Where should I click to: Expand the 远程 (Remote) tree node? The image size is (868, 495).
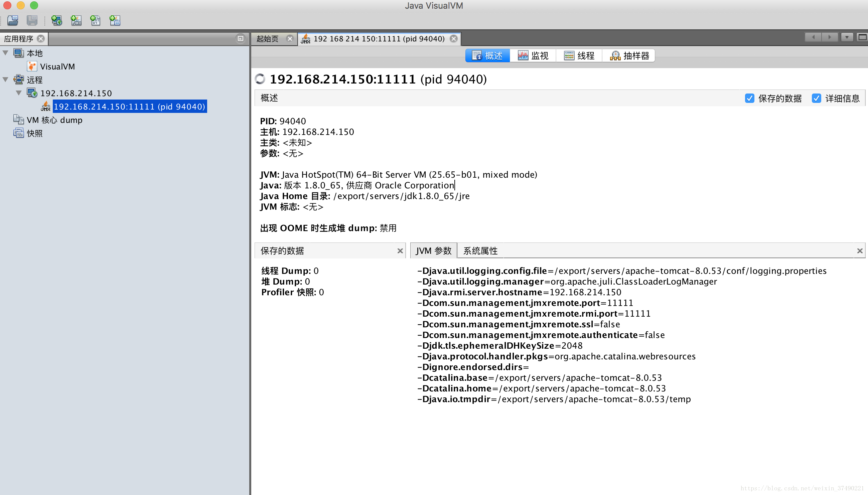coord(7,79)
